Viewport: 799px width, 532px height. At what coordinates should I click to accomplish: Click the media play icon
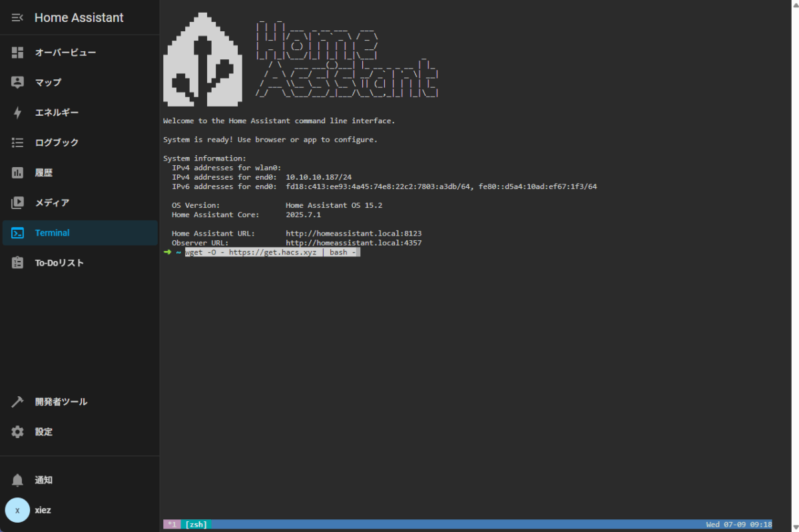tap(17, 202)
